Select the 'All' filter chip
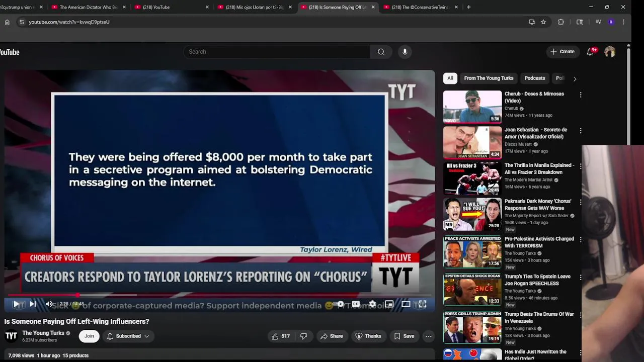Image resolution: width=644 pixels, height=362 pixels. 450,78
